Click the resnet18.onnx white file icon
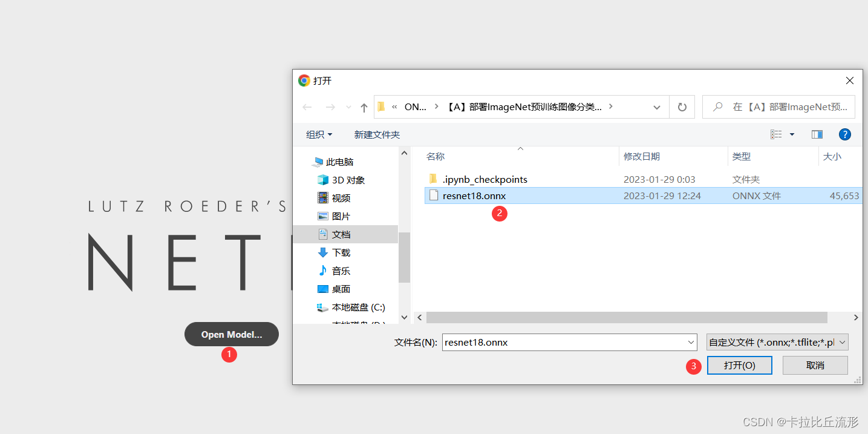This screenshot has height=434, width=868. click(x=433, y=196)
